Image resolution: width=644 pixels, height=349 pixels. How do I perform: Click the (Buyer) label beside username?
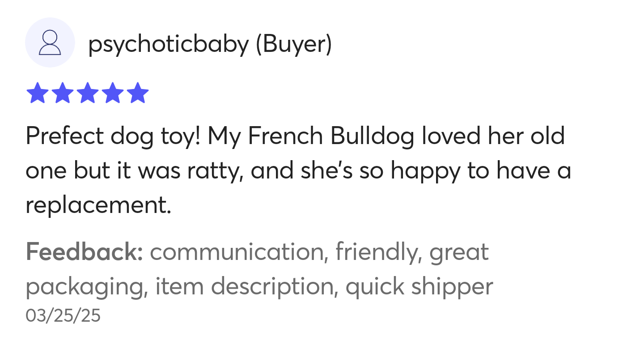point(294,44)
